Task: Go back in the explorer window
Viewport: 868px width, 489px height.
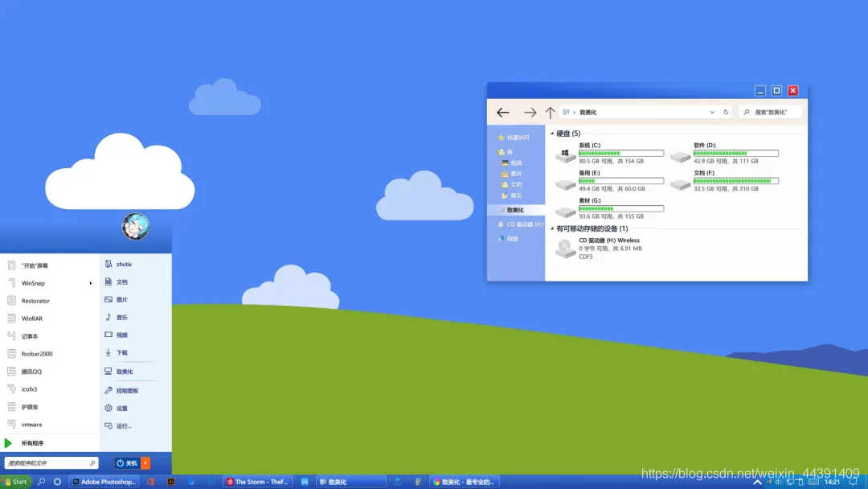Action: 502,113
